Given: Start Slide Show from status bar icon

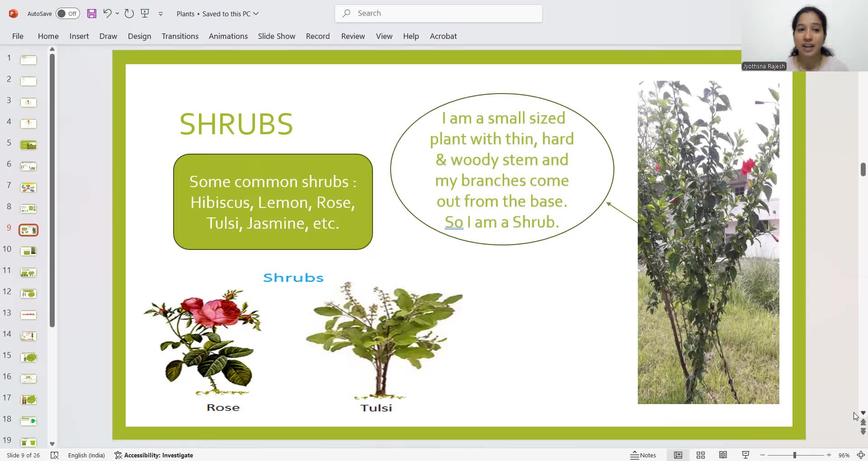Looking at the screenshot, I should 745,455.
